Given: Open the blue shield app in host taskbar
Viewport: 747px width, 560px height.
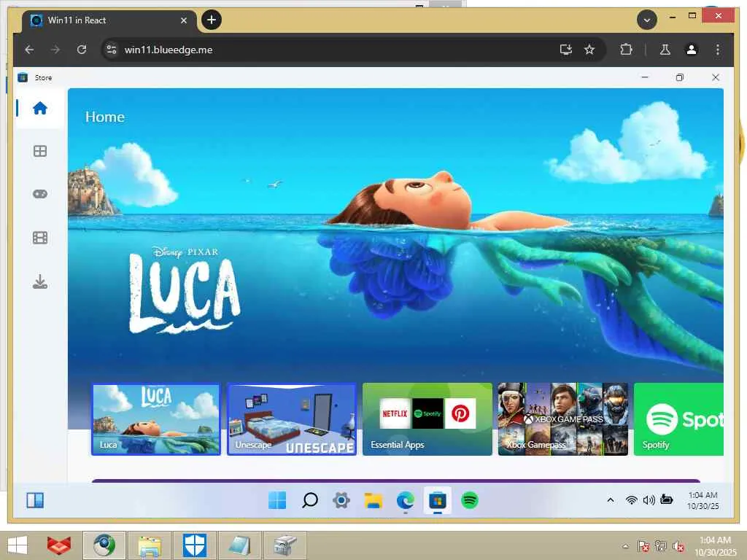Looking at the screenshot, I should 194,545.
